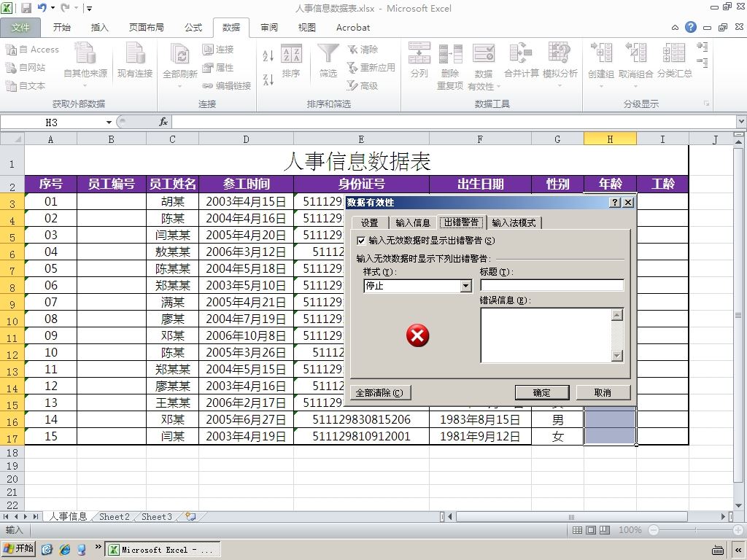Import data from text (自文本)

[x=26, y=86]
